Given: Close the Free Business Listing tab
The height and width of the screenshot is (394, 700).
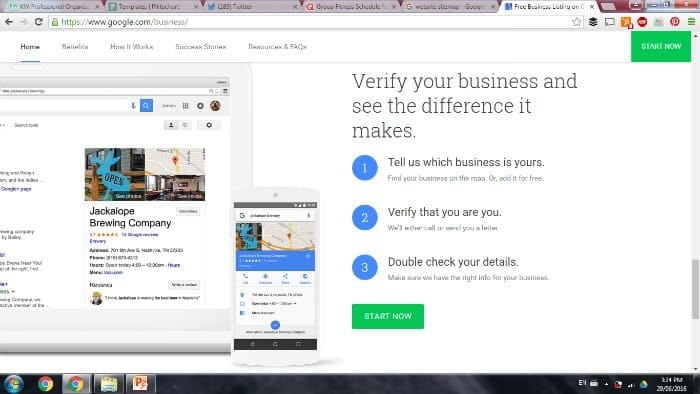Looking at the screenshot, I should click(x=592, y=7).
